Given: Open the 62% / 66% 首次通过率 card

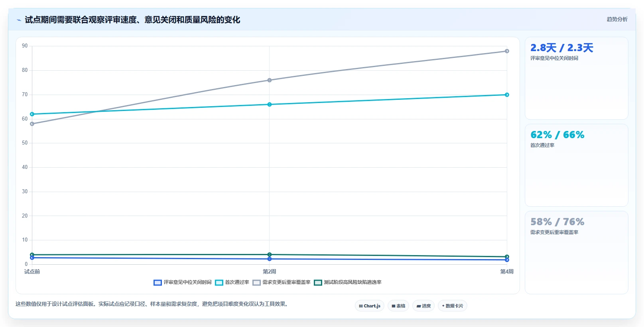Looking at the screenshot, I should [577, 165].
